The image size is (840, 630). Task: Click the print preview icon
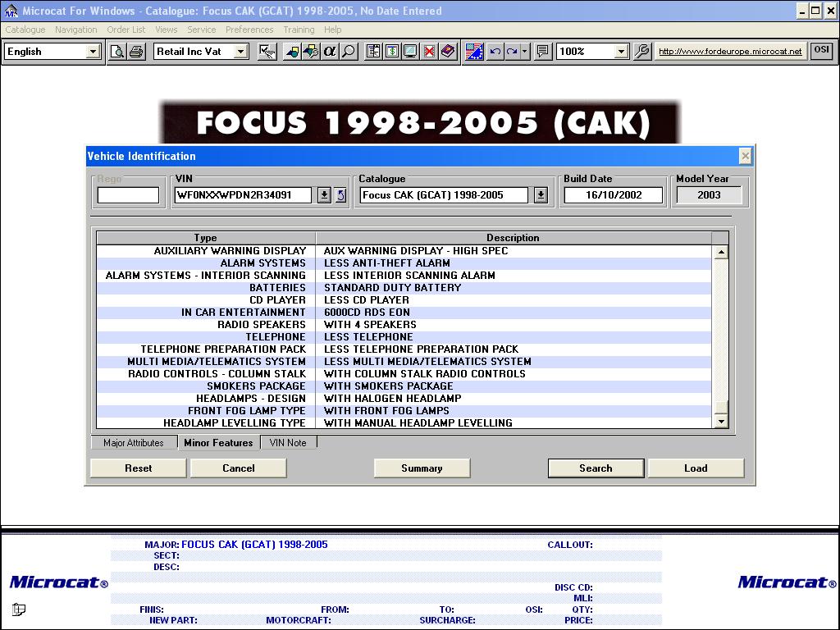pyautogui.click(x=117, y=51)
